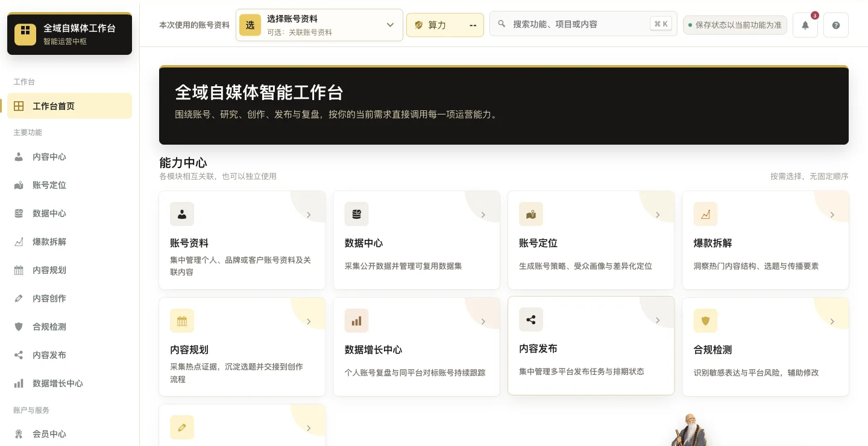Image resolution: width=868 pixels, height=446 pixels.
Task: Open 数据中心 in sidebar menu
Action: [70, 213]
